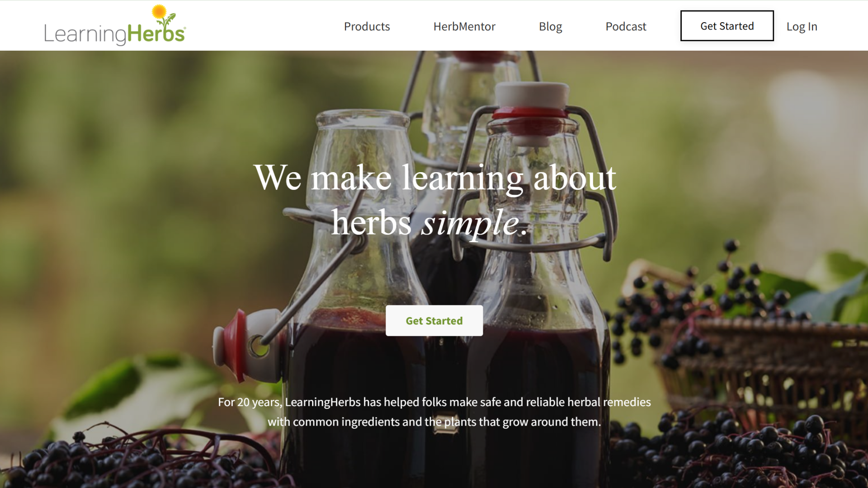Open the Podcast page
868x488 pixels.
tap(626, 26)
